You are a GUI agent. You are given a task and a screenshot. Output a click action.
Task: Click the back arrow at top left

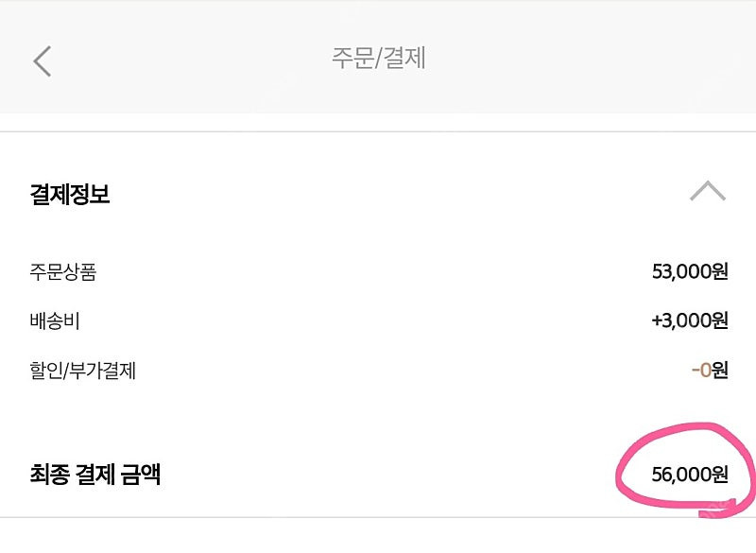tap(42, 59)
